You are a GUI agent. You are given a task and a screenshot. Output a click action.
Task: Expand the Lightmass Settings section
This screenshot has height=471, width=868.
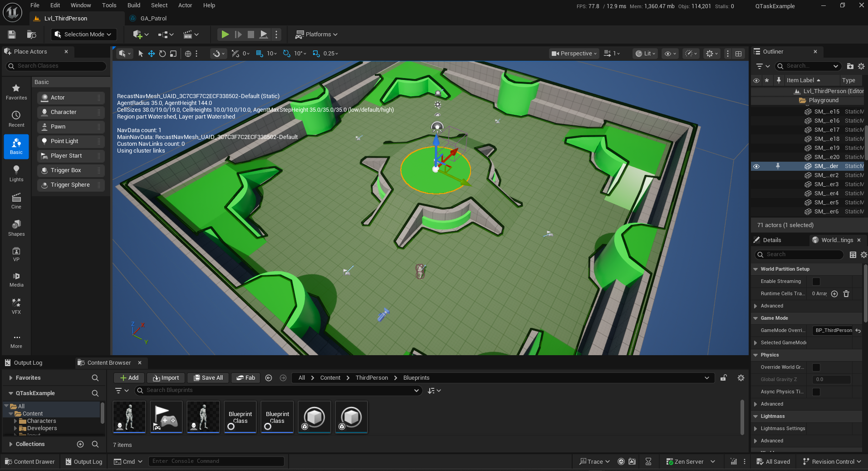click(x=755, y=429)
